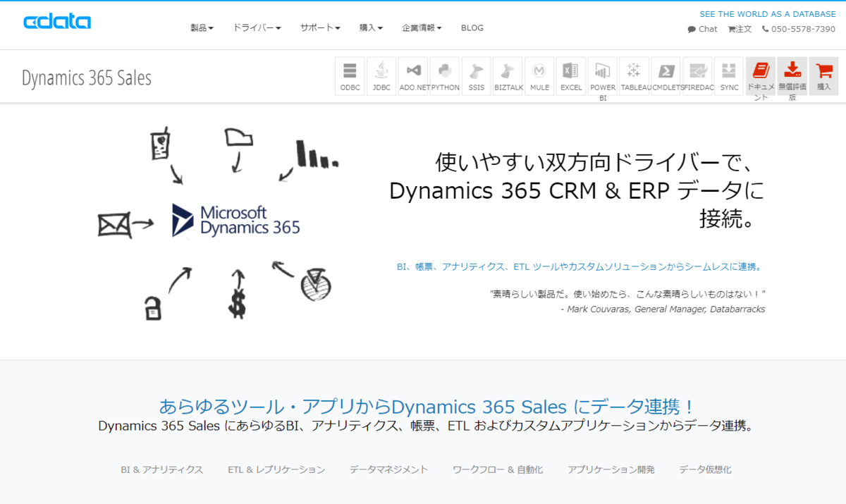846x504 pixels.
Task: Click the FireDAC components icon
Action: point(697,76)
